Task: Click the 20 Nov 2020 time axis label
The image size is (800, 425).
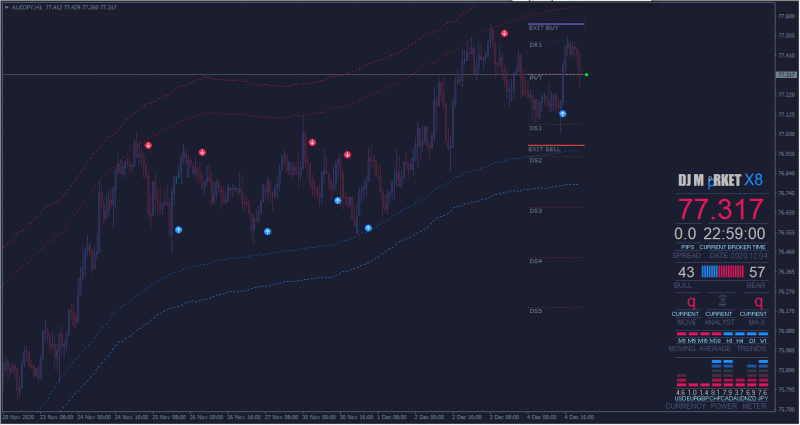Action: click(17, 417)
